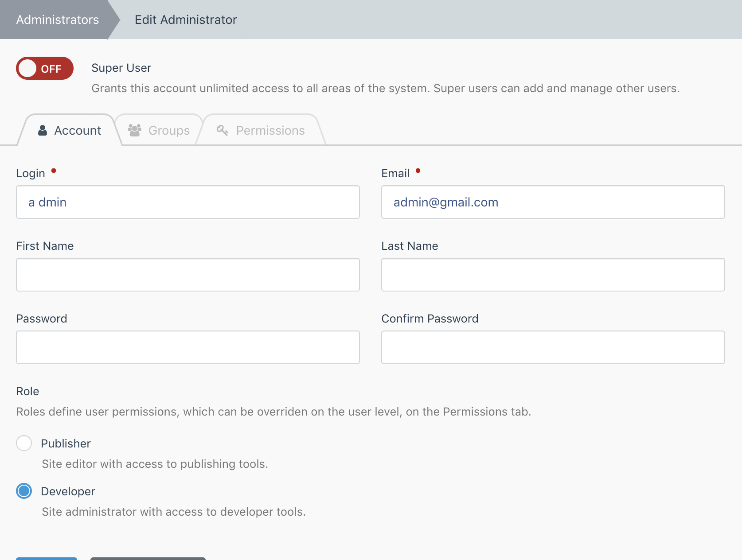742x560 pixels.
Task: Click the Password input box
Action: (x=187, y=347)
